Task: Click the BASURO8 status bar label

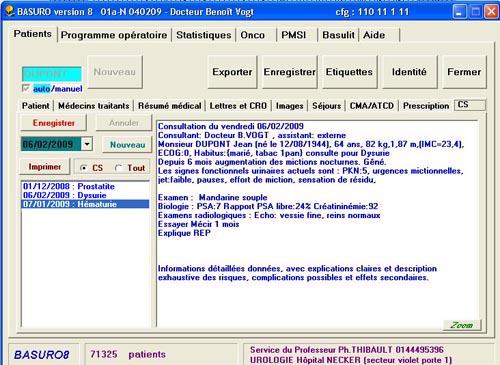Action: (42, 354)
